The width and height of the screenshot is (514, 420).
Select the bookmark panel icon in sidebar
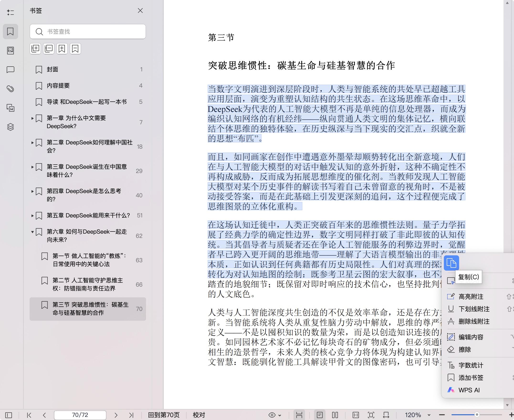(10, 31)
